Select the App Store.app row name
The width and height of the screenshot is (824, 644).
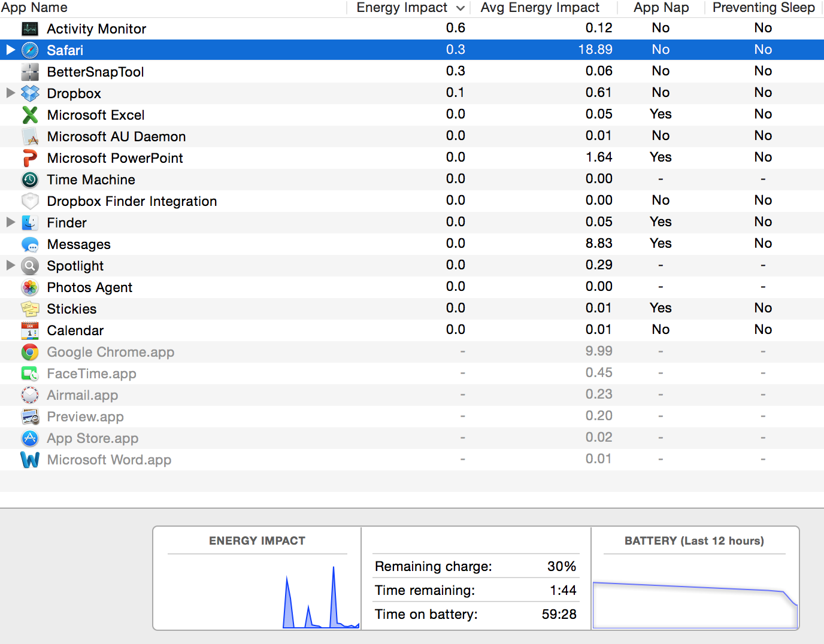pos(93,438)
